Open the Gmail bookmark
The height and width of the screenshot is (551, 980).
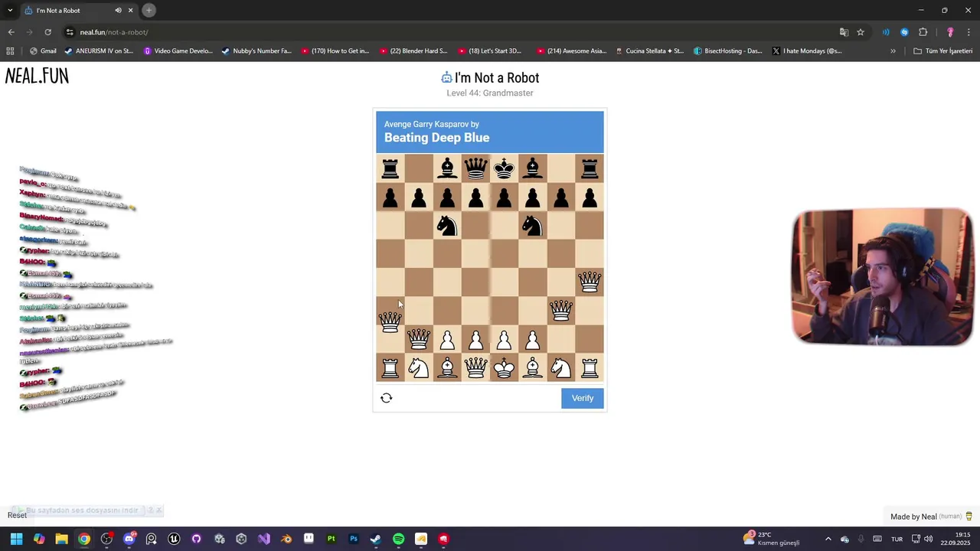coord(43,51)
